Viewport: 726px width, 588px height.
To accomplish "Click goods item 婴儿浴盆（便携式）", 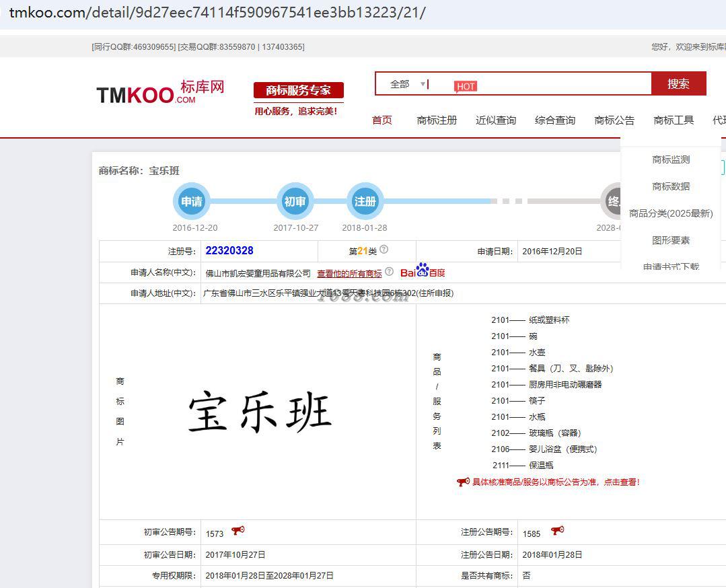I will pos(563,449).
